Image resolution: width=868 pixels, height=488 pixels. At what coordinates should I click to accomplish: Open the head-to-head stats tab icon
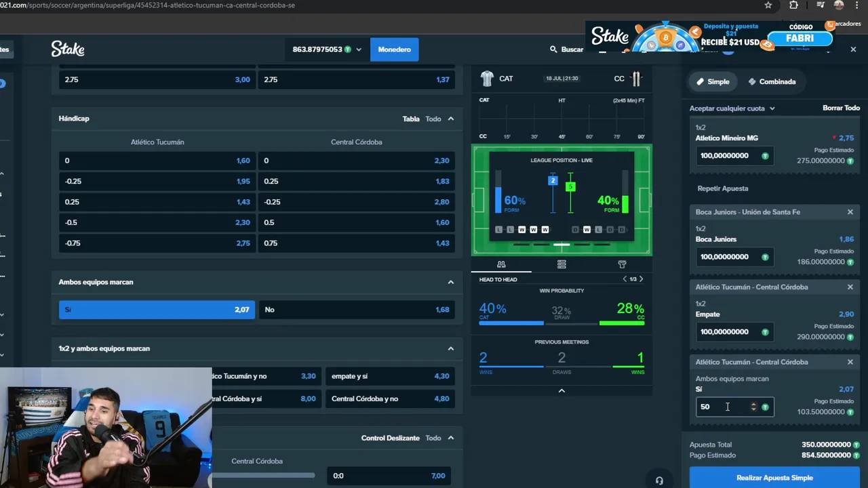pos(501,264)
